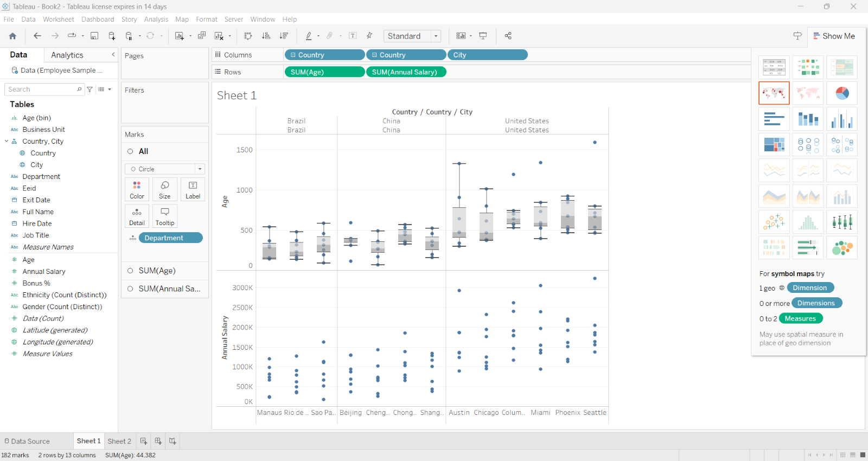Open the Color marks card
Viewport: 868px width, 461px height.
tap(137, 189)
